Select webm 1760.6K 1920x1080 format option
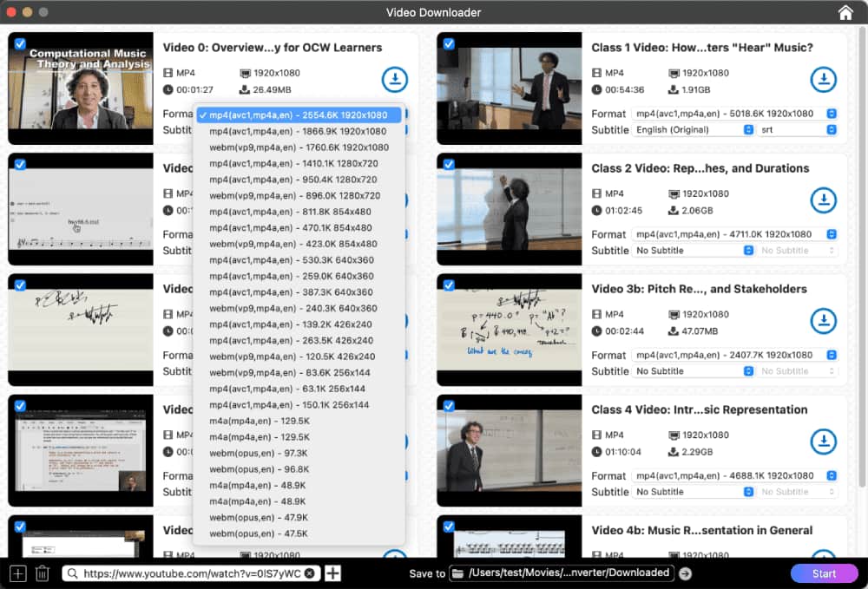This screenshot has height=589, width=868. point(299,147)
